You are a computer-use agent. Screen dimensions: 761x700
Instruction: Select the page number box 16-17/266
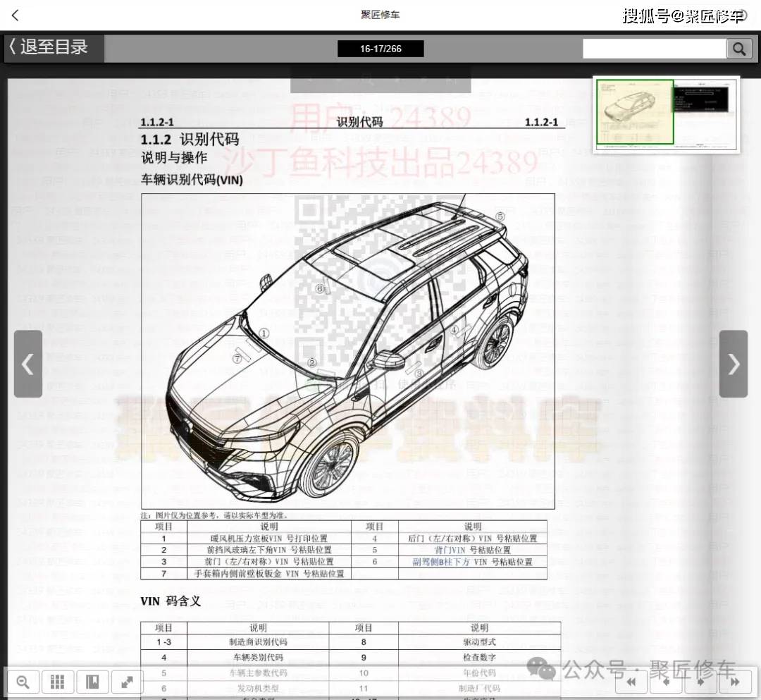(380, 49)
